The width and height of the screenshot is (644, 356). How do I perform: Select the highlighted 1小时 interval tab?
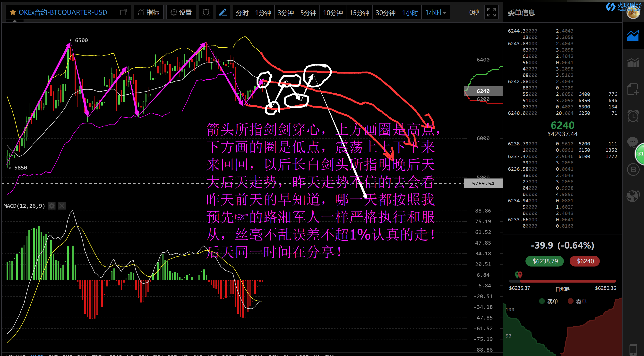tap(410, 12)
